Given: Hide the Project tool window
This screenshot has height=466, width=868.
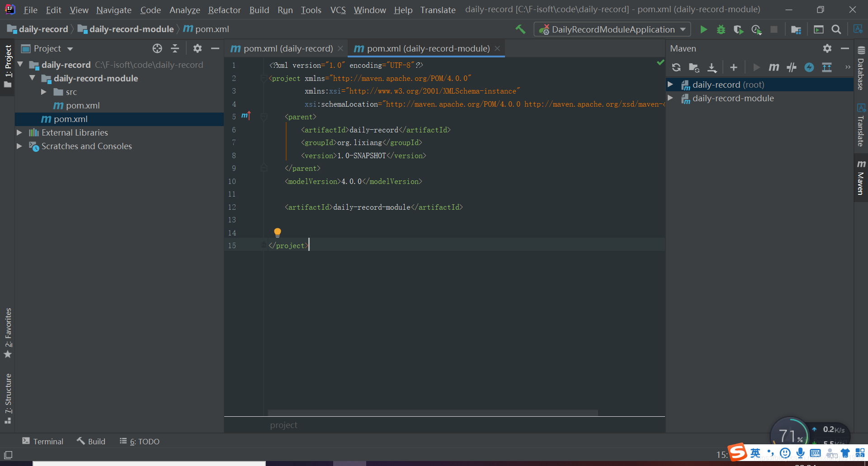Looking at the screenshot, I should (x=215, y=48).
